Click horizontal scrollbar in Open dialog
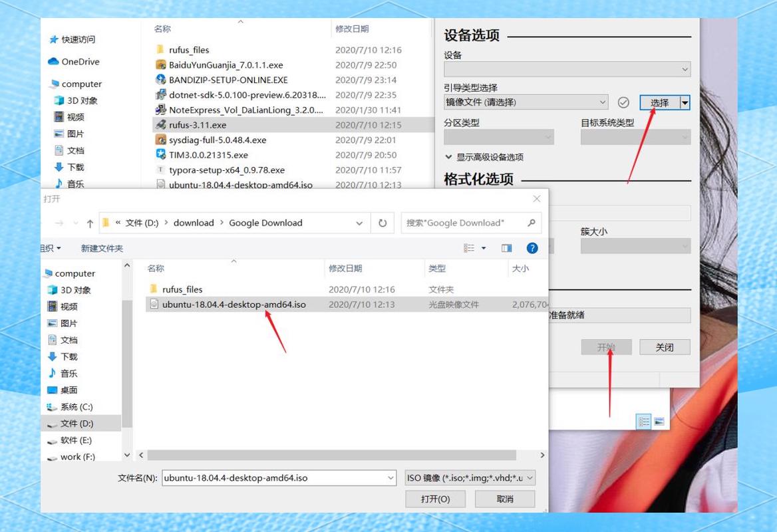This screenshot has width=777, height=532. [331, 455]
